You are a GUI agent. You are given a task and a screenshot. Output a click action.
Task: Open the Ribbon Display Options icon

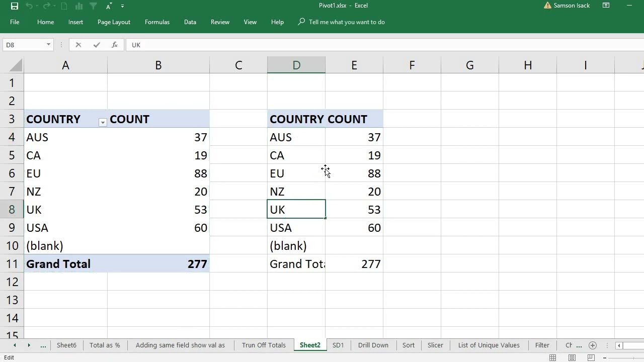click(x=606, y=6)
